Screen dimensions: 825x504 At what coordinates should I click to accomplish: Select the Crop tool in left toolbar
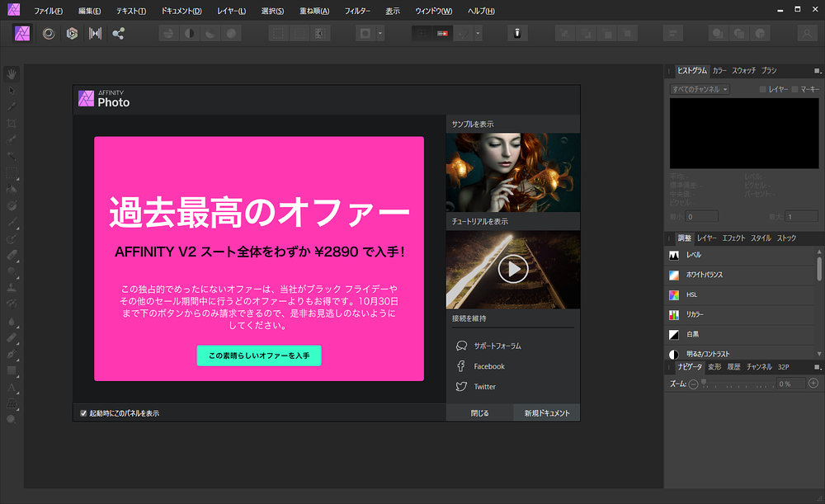click(x=12, y=124)
